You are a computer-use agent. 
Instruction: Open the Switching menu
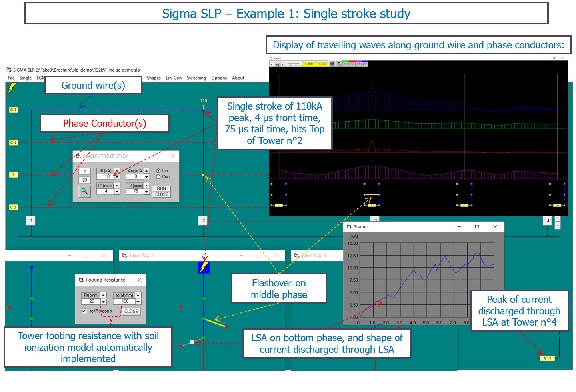point(196,78)
